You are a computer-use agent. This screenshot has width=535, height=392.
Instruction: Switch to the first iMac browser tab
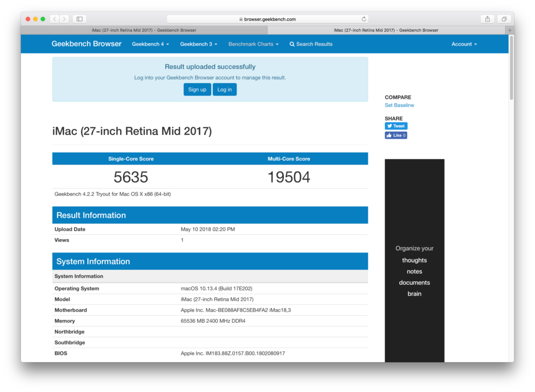[x=144, y=30]
